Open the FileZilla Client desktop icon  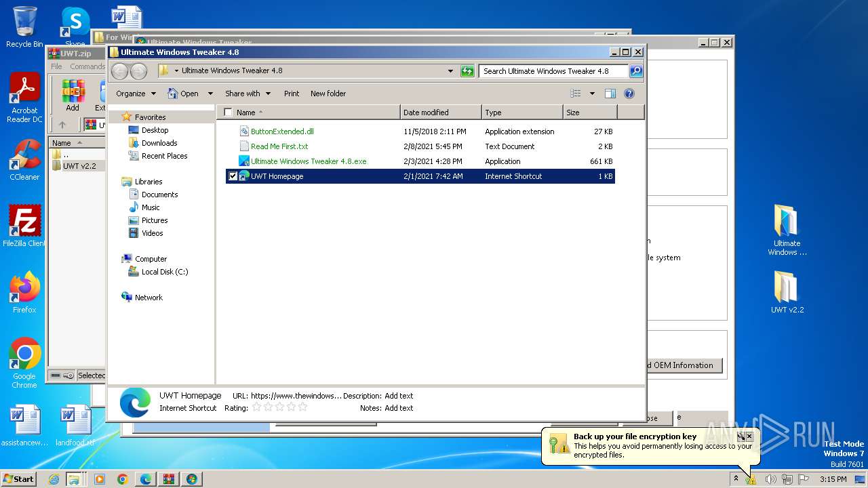click(24, 226)
